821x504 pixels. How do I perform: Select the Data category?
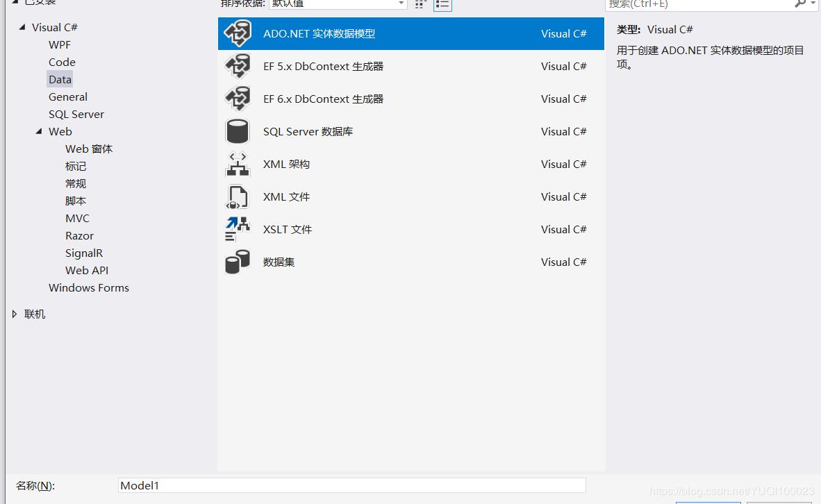click(60, 80)
